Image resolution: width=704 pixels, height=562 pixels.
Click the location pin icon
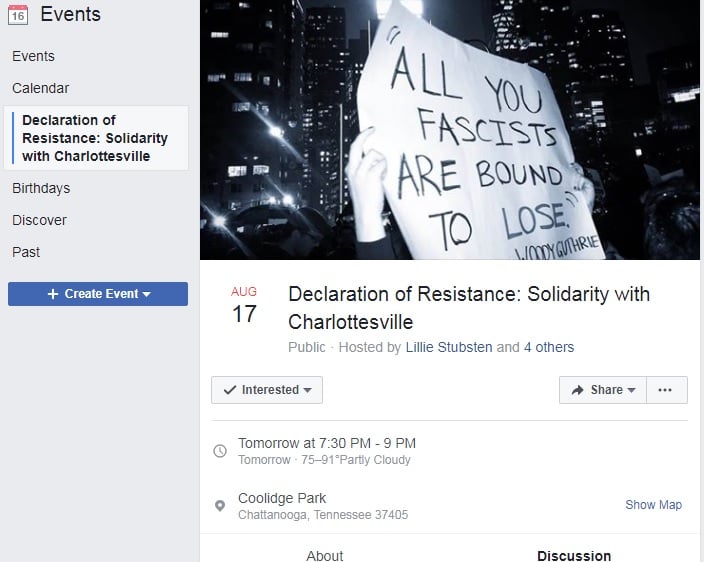220,506
